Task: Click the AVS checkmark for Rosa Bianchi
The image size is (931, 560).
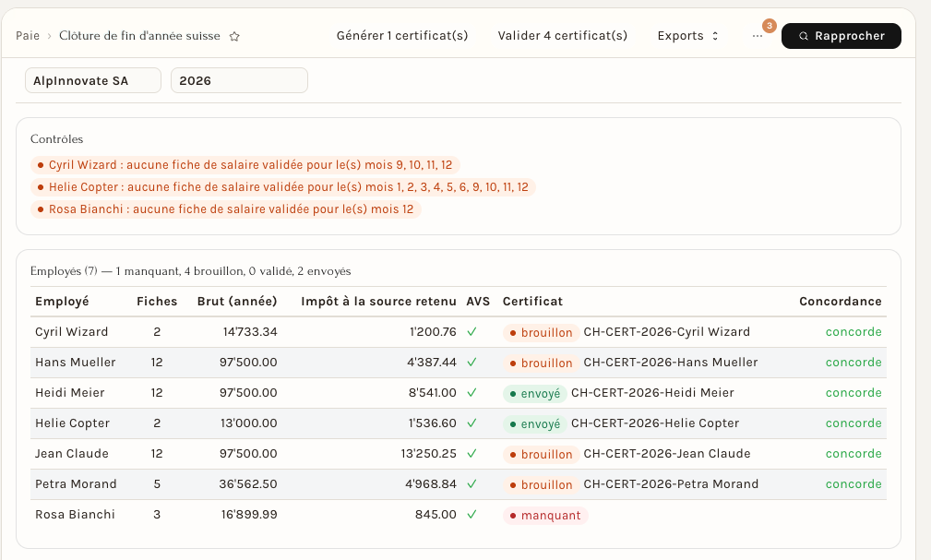Action: point(471,514)
